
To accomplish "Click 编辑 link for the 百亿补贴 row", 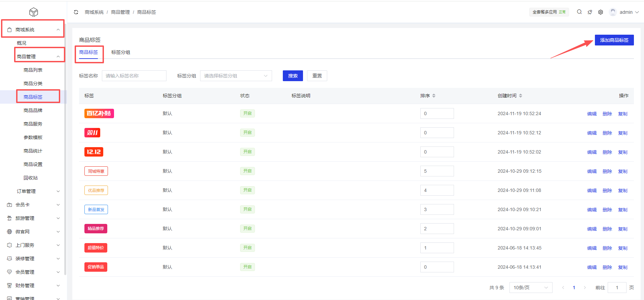I will [x=592, y=114].
